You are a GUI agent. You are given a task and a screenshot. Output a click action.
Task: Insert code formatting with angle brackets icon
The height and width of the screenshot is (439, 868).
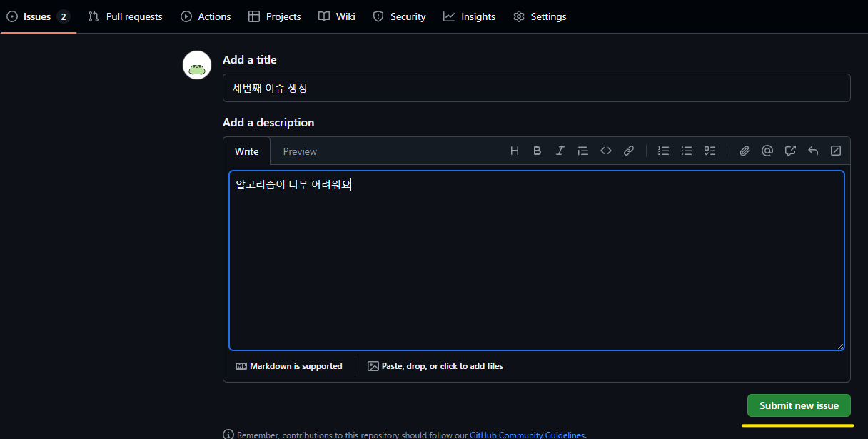point(605,151)
